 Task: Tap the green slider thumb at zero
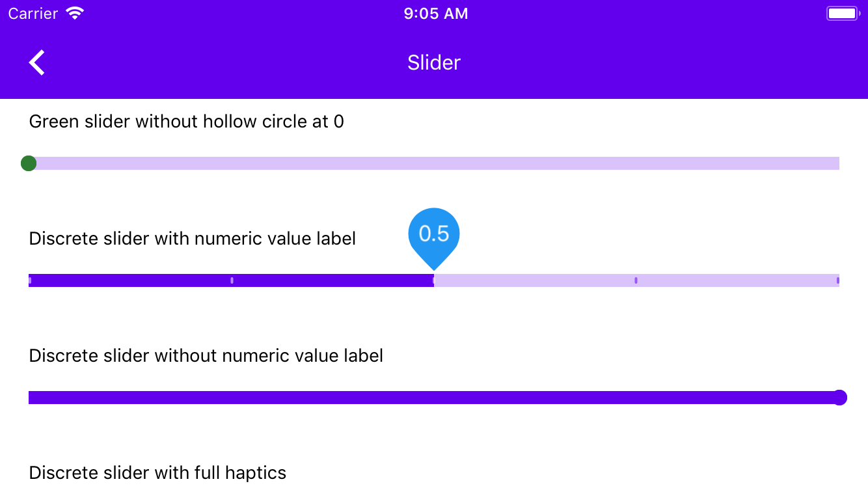[29, 163]
